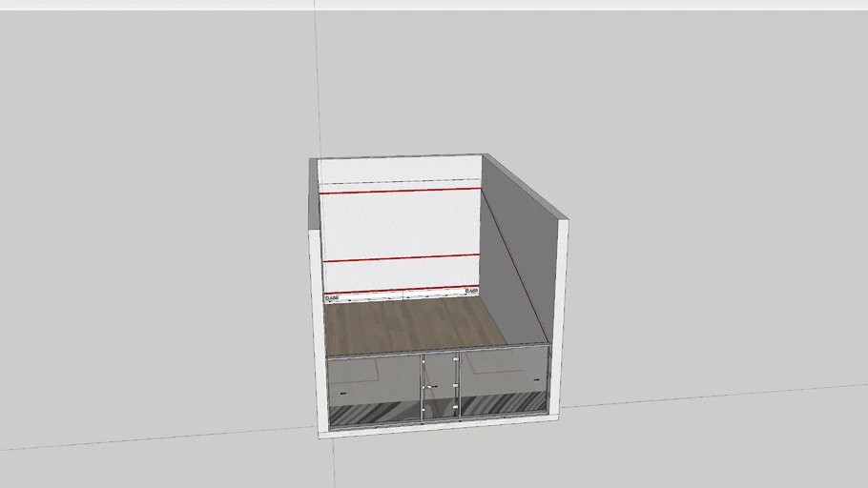This screenshot has width=868, height=488.
Task: Click the left logo on the tin board
Action: click(x=333, y=297)
